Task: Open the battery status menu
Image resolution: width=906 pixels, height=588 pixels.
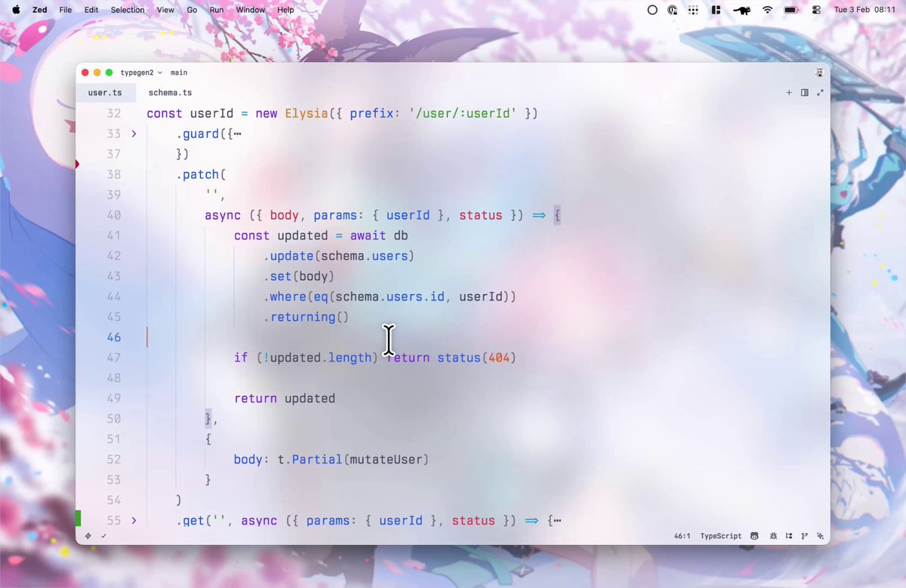Action: (791, 10)
